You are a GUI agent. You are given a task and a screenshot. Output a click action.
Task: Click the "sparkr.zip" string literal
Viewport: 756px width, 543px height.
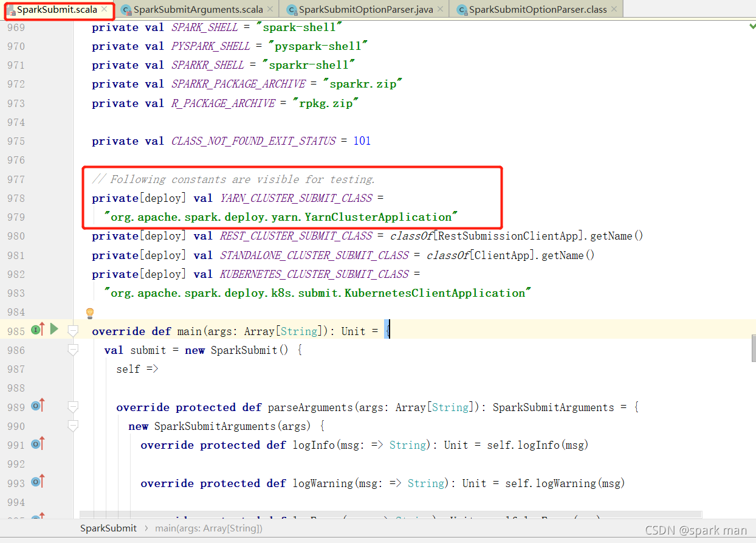pyautogui.click(x=363, y=84)
